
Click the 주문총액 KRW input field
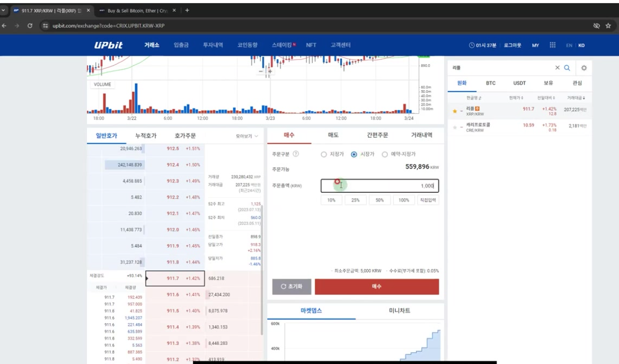pyautogui.click(x=380, y=186)
